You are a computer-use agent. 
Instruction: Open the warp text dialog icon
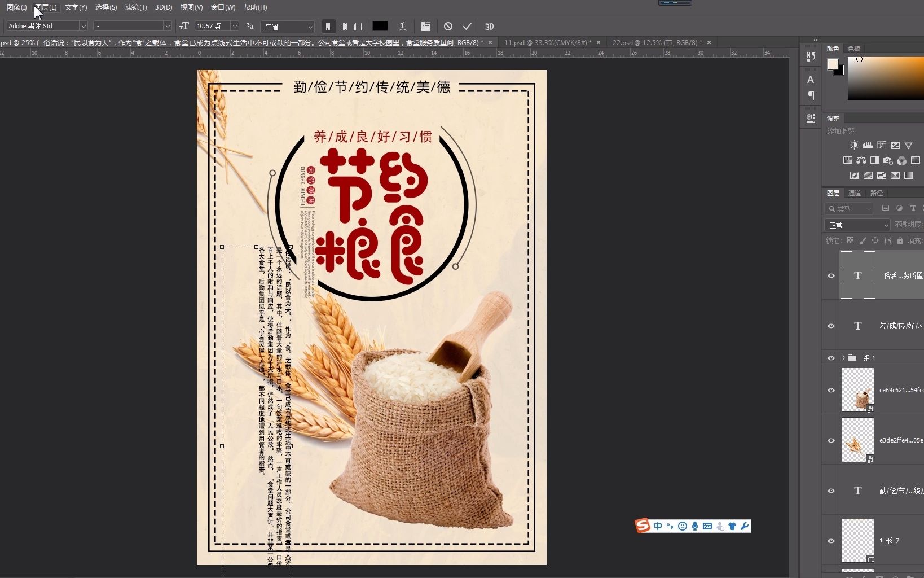[403, 27]
